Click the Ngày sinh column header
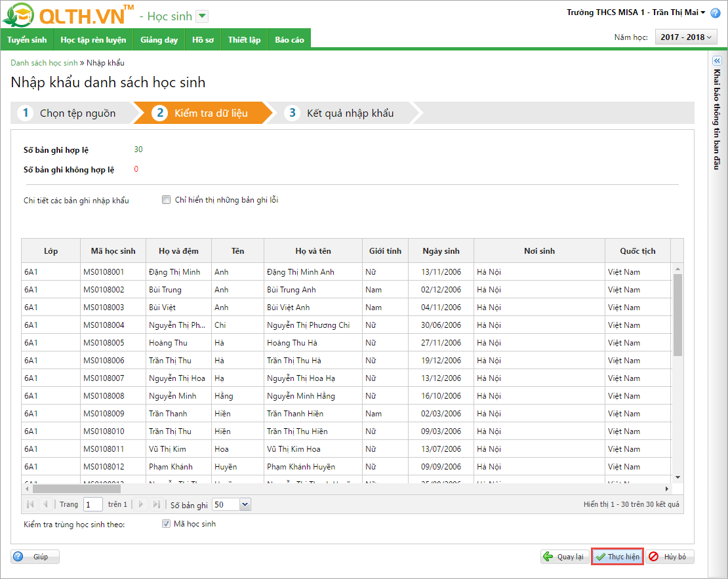This screenshot has width=728, height=579. coord(441,250)
